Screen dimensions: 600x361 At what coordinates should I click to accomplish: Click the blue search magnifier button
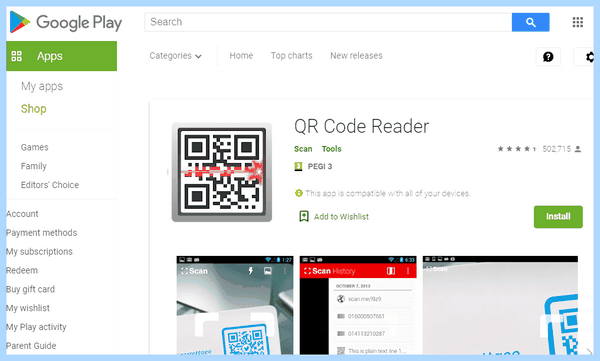click(530, 22)
